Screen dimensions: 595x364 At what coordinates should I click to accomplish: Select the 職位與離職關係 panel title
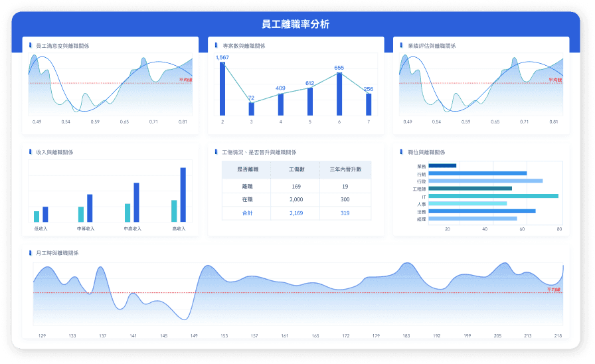click(x=426, y=152)
